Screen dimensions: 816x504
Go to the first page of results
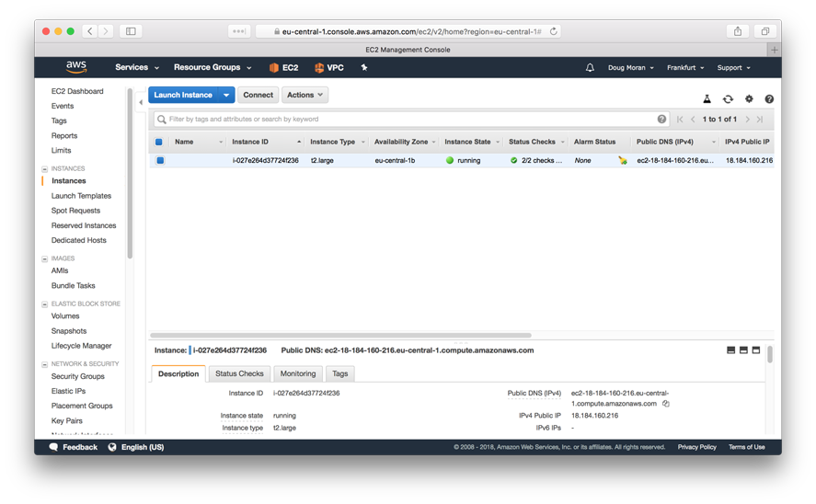pyautogui.click(x=680, y=120)
